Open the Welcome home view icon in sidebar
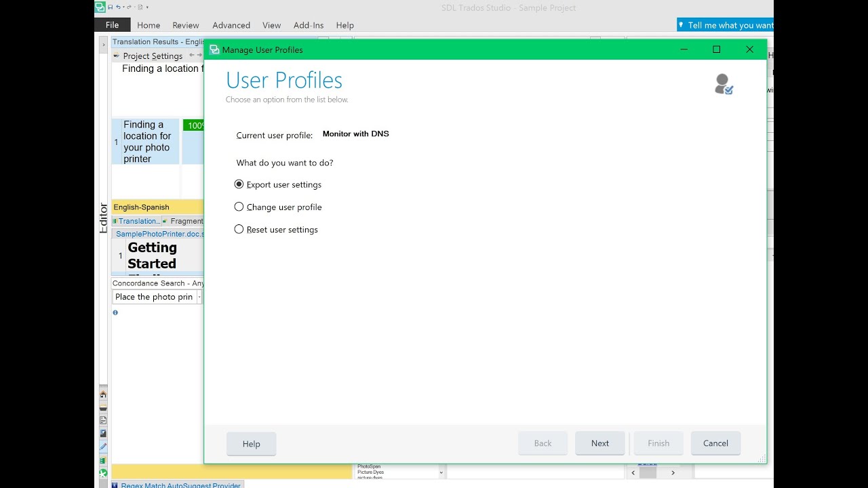Viewport: 868px width, 488px height. point(103,394)
